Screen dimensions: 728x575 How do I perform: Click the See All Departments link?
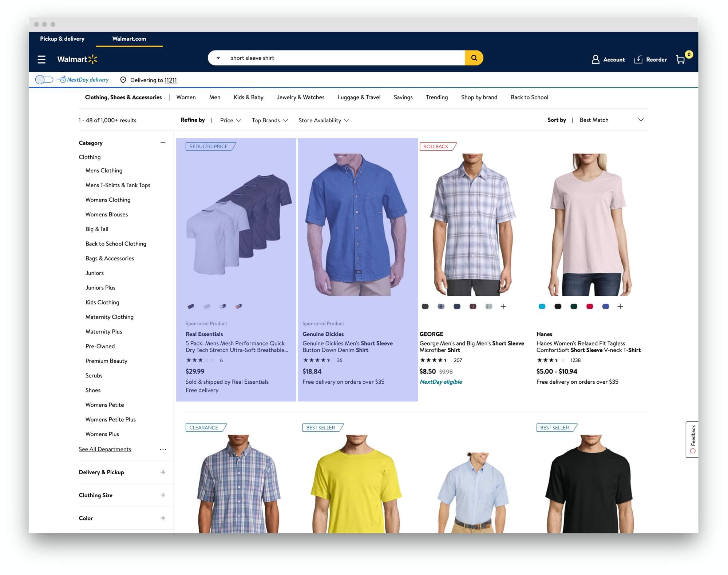pos(105,450)
